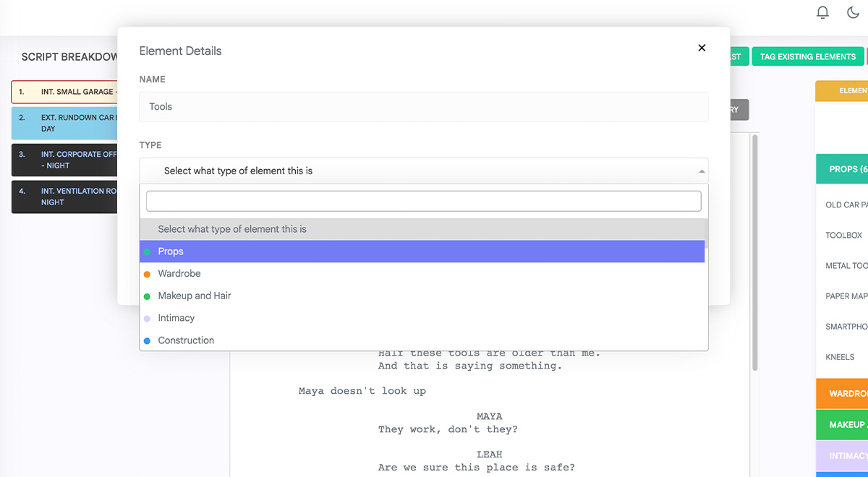
Task: Select OLD CAR PA props item
Action: click(846, 205)
